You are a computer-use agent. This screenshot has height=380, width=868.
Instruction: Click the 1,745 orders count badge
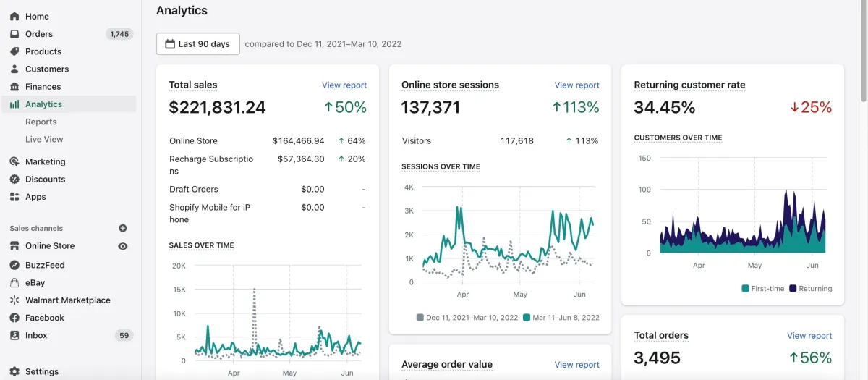(119, 34)
